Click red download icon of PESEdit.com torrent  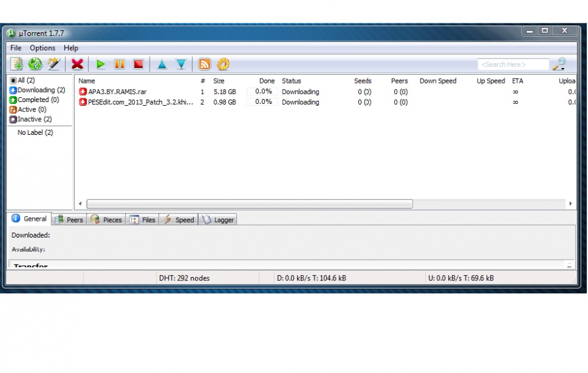click(82, 102)
